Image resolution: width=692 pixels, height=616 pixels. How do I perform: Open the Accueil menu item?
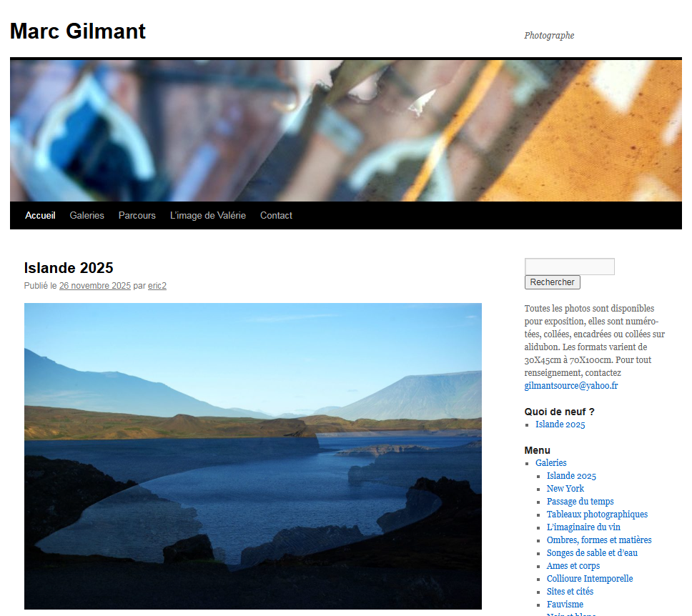point(40,215)
